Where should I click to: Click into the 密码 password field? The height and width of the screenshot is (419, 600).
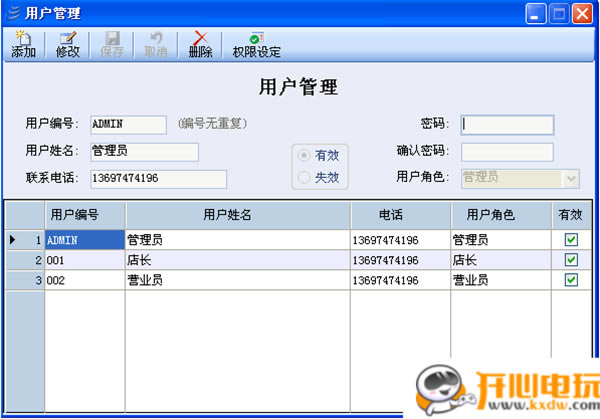pos(507,125)
